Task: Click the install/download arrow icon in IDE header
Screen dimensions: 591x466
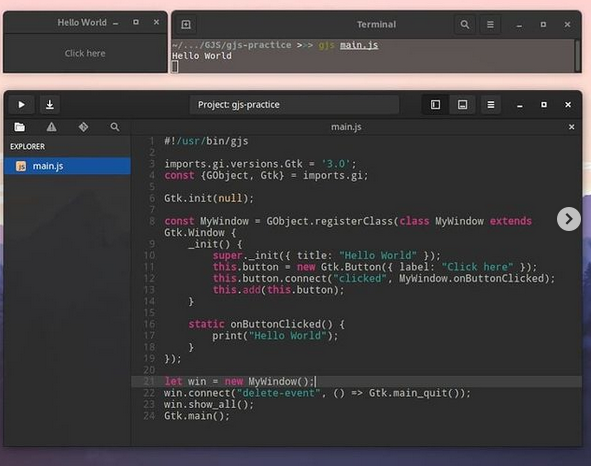Action: pos(50,104)
